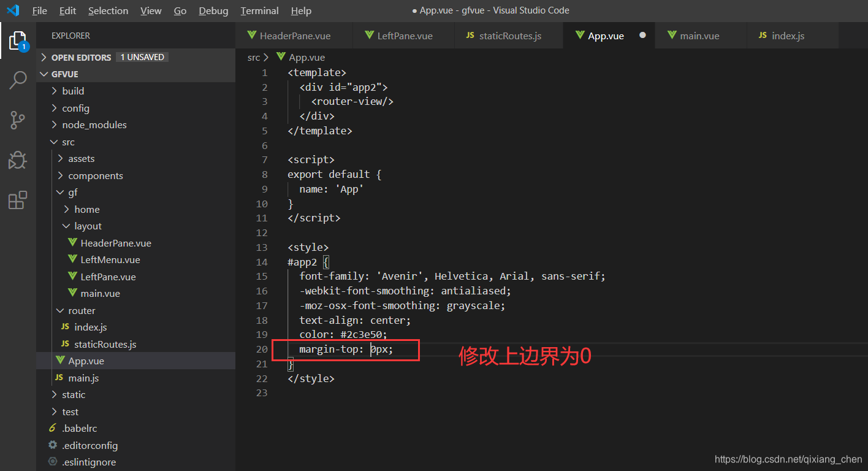Click the App.vue breadcrumb segment

point(306,57)
